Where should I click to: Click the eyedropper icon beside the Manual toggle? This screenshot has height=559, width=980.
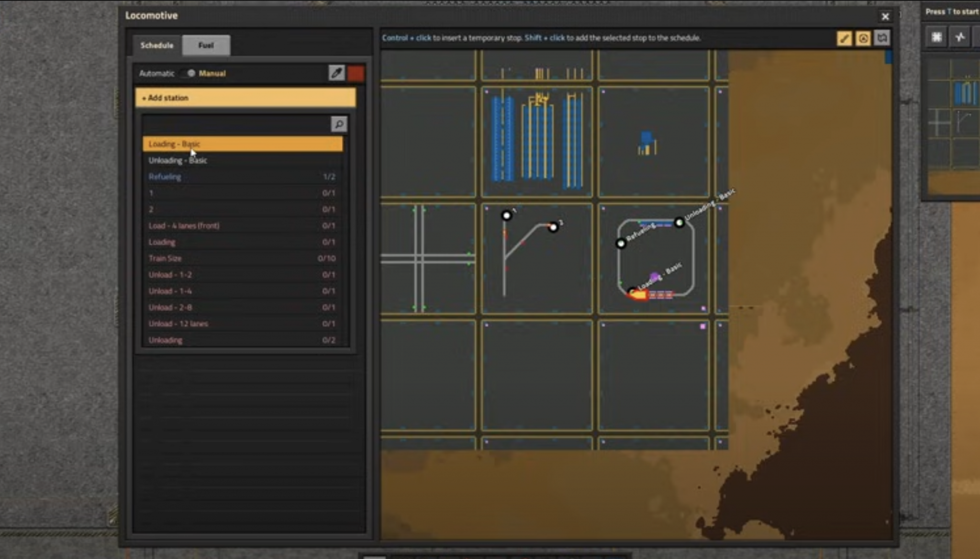[x=337, y=73]
